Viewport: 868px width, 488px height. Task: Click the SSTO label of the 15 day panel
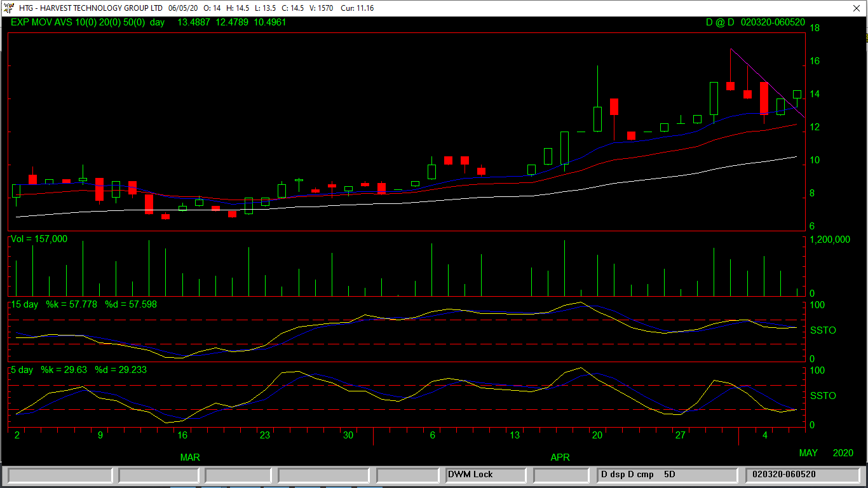[x=823, y=331]
